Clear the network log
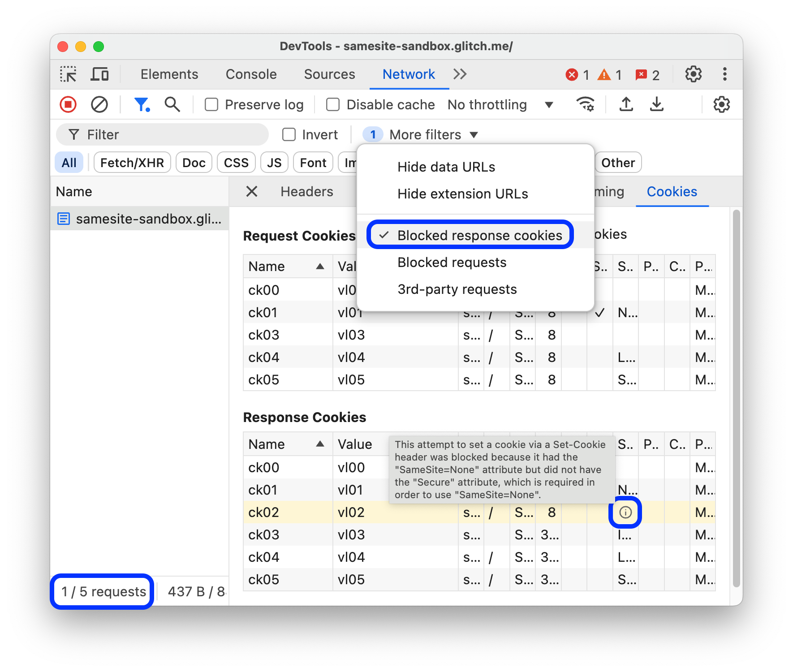The width and height of the screenshot is (793, 672). pyautogui.click(x=100, y=104)
